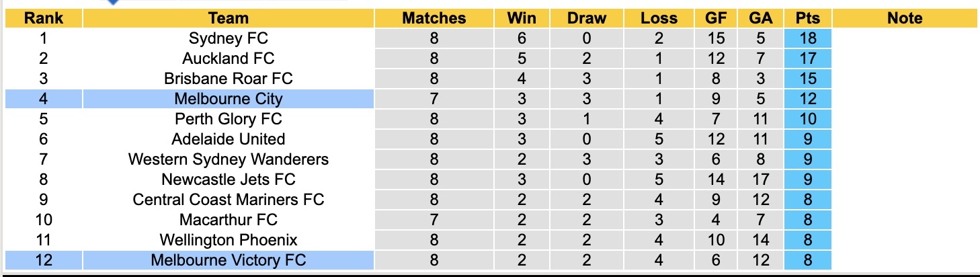This screenshot has height=277, width=980.
Task: Click the Melbourne Victory FC team name
Action: coord(229,260)
